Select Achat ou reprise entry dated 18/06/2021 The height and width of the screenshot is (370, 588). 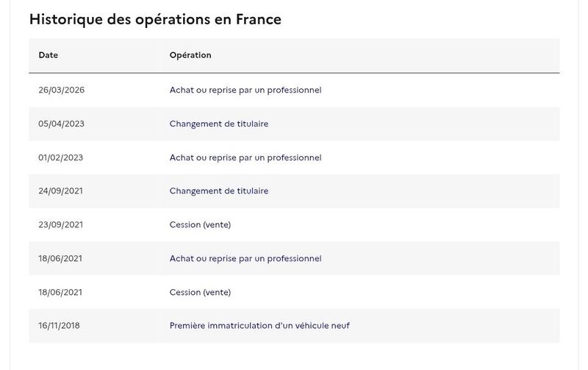pos(245,258)
